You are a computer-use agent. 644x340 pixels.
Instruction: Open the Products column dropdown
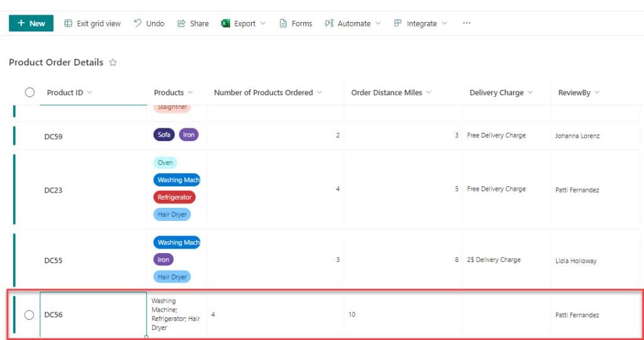tap(190, 93)
